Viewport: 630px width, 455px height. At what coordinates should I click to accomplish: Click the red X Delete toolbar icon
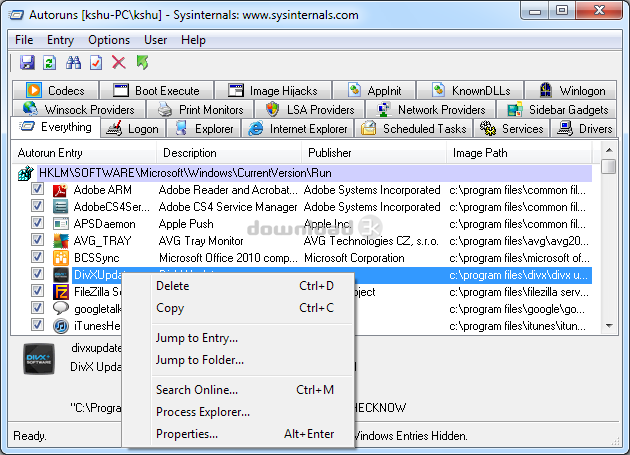(x=119, y=63)
